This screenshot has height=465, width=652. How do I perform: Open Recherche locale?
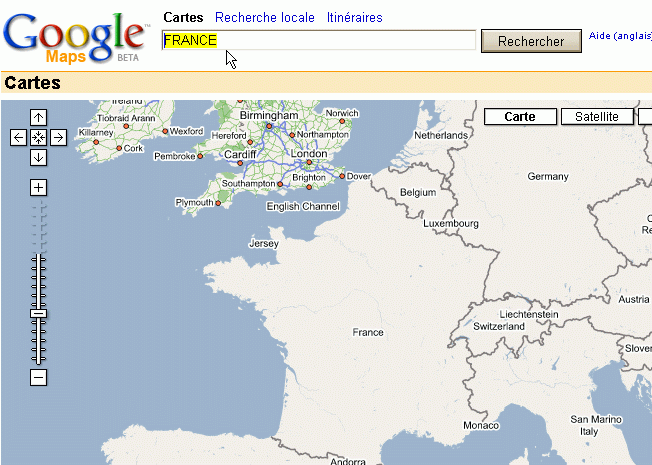(x=265, y=17)
